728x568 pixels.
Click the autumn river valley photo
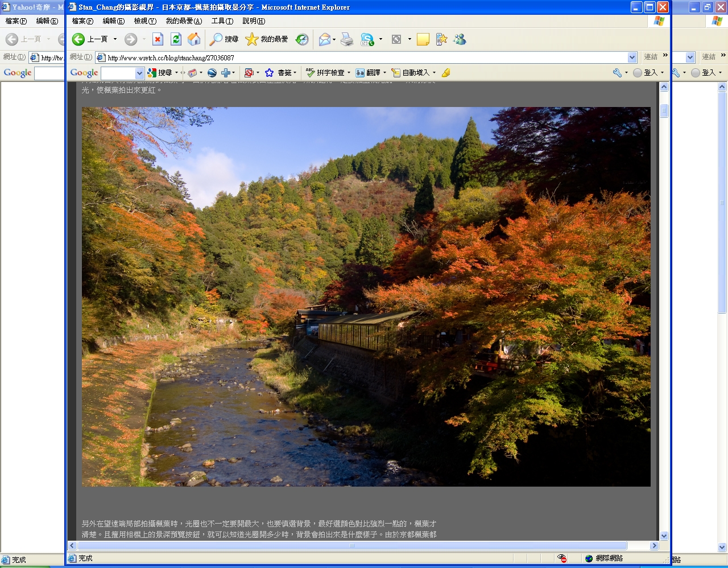[366, 297]
